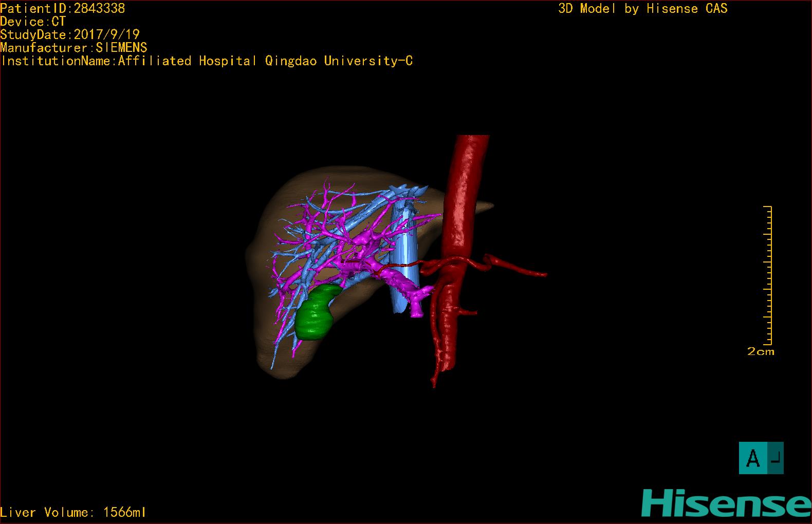Click the 3D Model by Hisense CAS title
This screenshot has width=812, height=524.
click(643, 8)
